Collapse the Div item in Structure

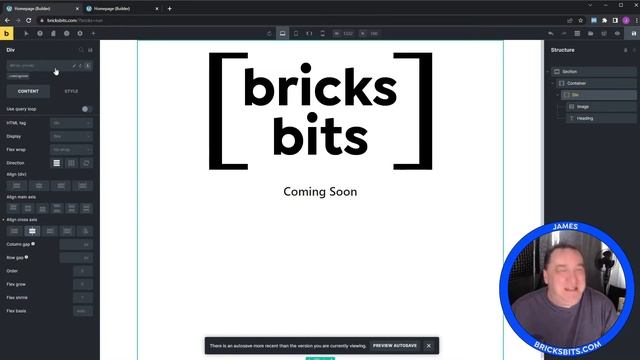click(558, 95)
